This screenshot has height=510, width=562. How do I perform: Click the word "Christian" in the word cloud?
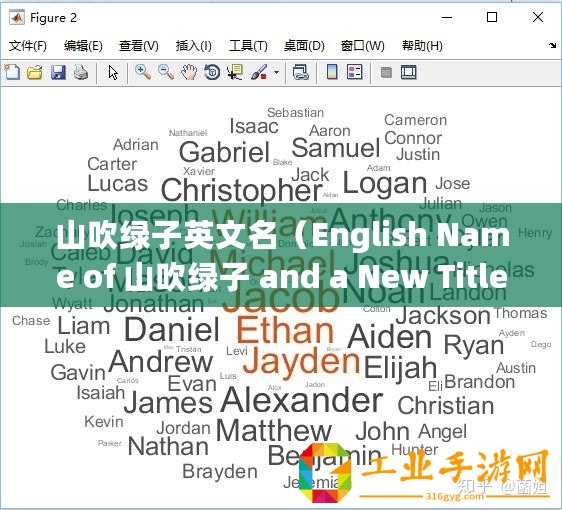point(446,406)
